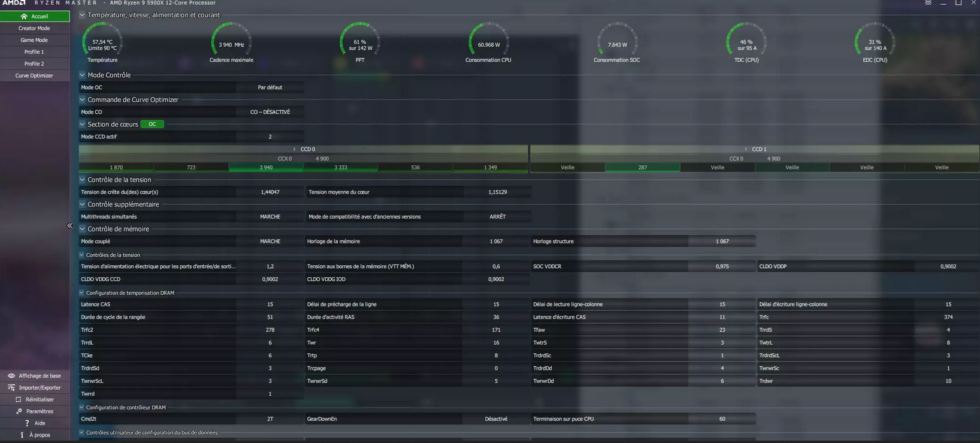
Task: Click the Terminaison sur puce CPU value 60
Action: click(x=722, y=419)
